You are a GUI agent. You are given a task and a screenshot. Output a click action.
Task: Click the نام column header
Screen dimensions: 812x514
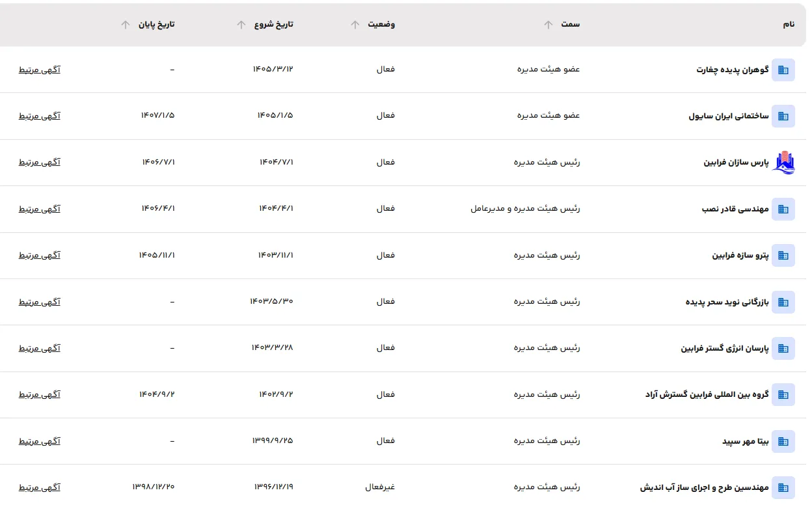[788, 25]
